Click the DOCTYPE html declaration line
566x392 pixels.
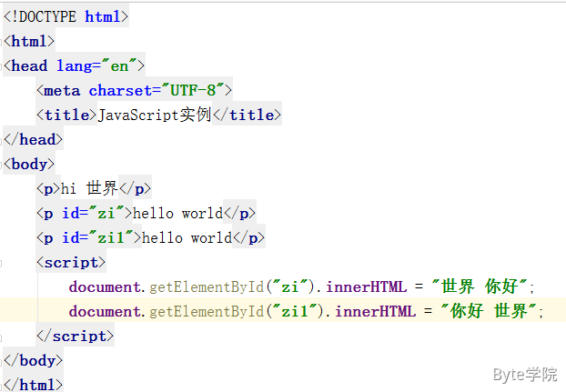[x=66, y=16]
